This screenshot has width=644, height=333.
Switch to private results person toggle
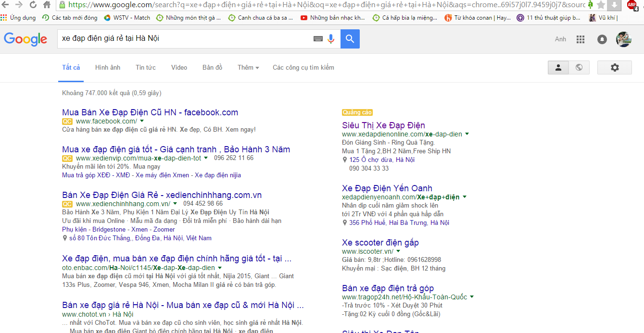558,68
